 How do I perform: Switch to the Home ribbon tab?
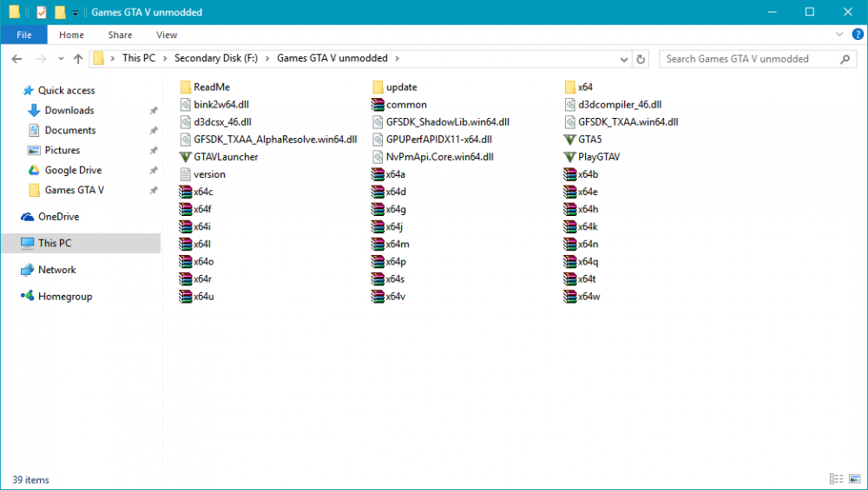tap(71, 35)
